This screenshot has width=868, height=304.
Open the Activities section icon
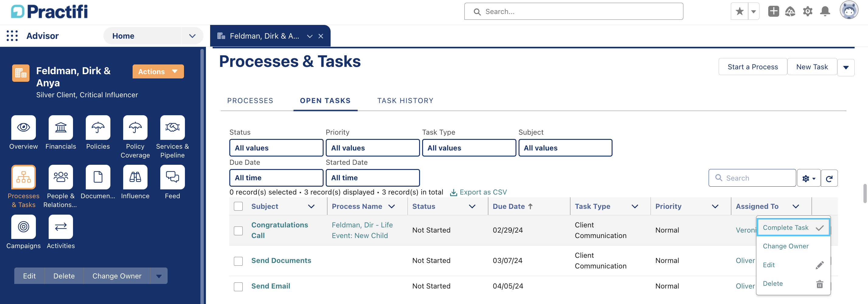60,227
